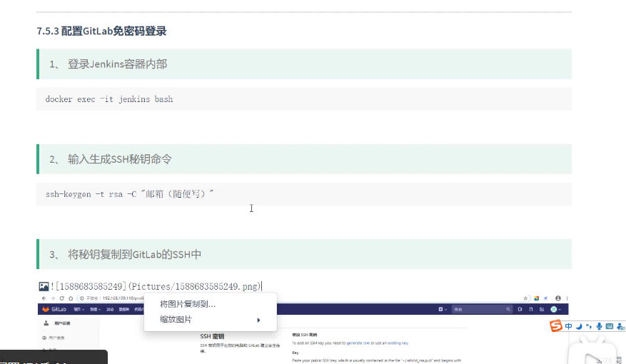
Task: Click the 'existing key' link
Action: tap(398, 343)
